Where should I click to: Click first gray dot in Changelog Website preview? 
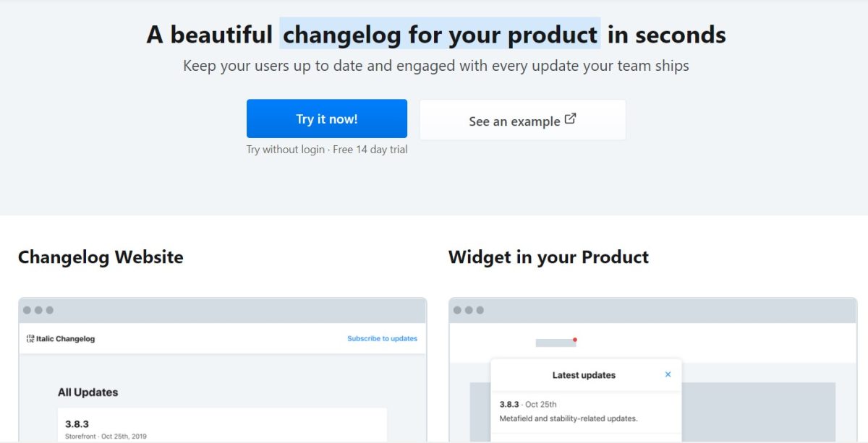(x=27, y=310)
